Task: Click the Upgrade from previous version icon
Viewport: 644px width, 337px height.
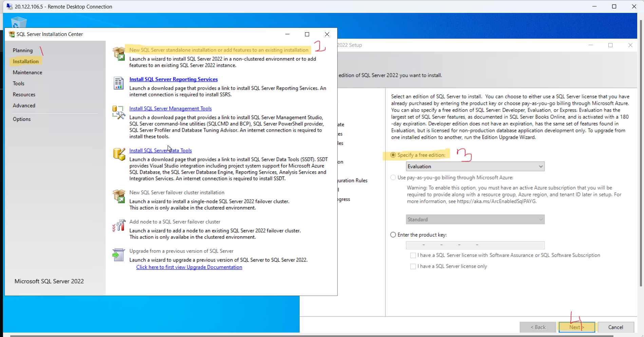Action: point(118,255)
